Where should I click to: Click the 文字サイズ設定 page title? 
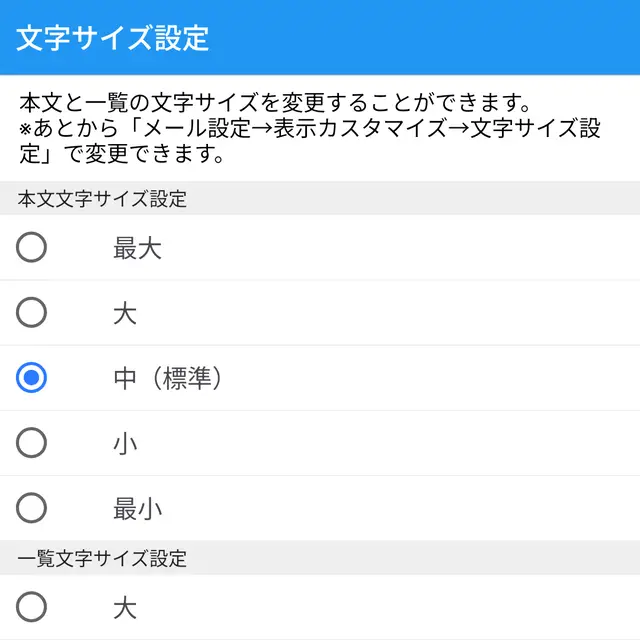coord(113,38)
